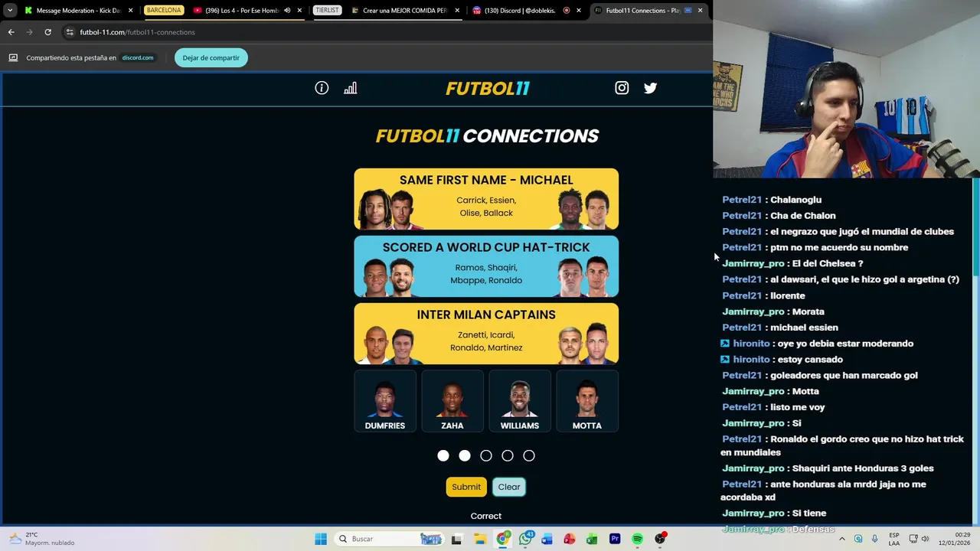Screen dimensions: 980x551
Task: Close the Los 4 YouTube tab
Action: (299, 11)
